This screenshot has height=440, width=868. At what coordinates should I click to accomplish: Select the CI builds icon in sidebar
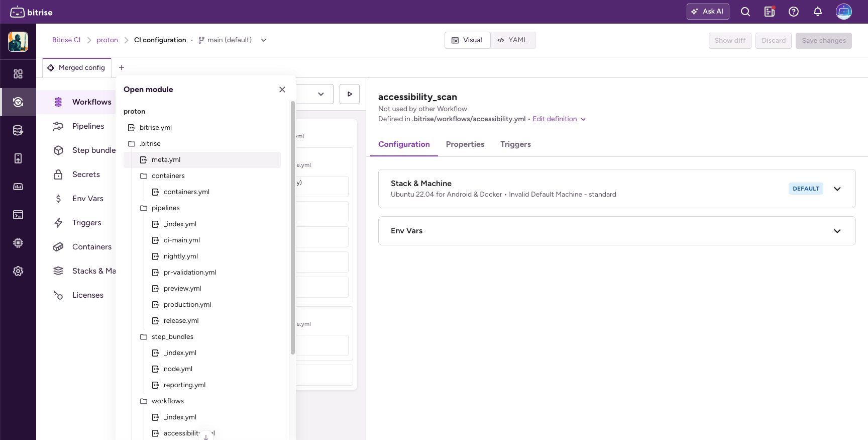click(18, 102)
